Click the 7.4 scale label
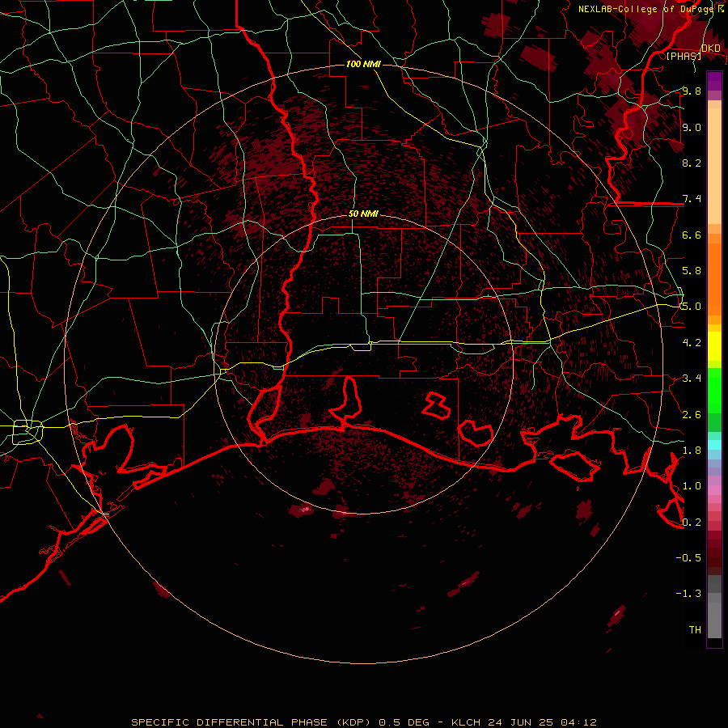 (x=692, y=199)
